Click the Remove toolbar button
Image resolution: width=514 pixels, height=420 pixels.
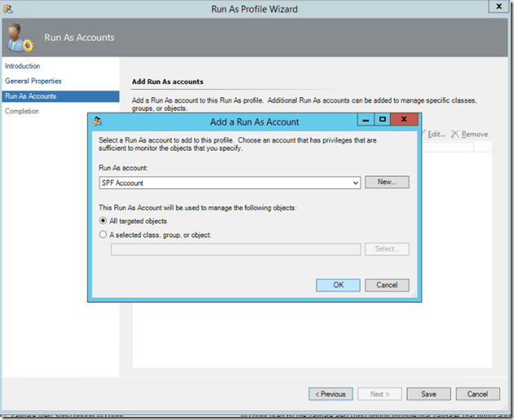[470, 134]
